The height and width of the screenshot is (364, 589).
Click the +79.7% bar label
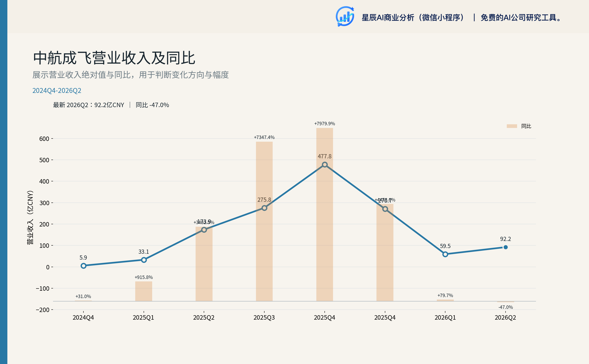click(x=445, y=295)
